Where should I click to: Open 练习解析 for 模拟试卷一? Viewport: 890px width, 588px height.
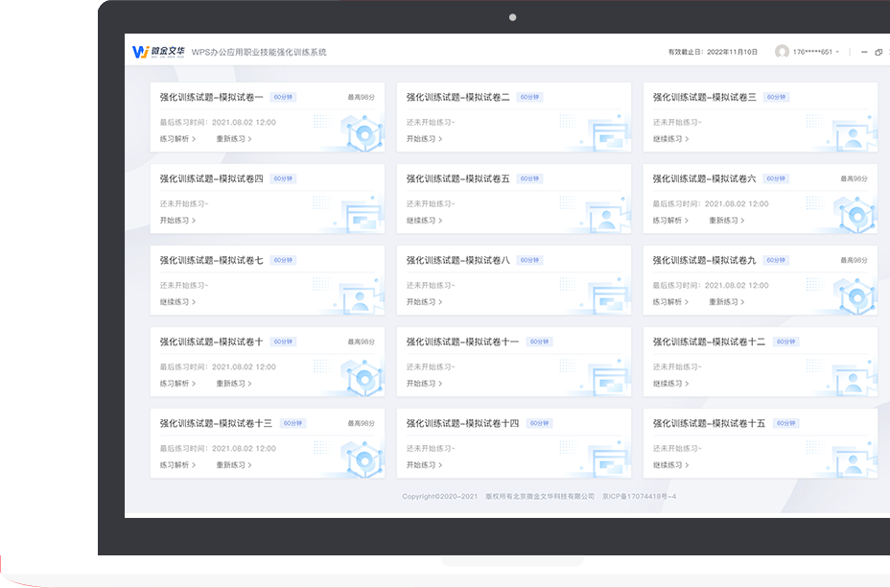[177, 139]
